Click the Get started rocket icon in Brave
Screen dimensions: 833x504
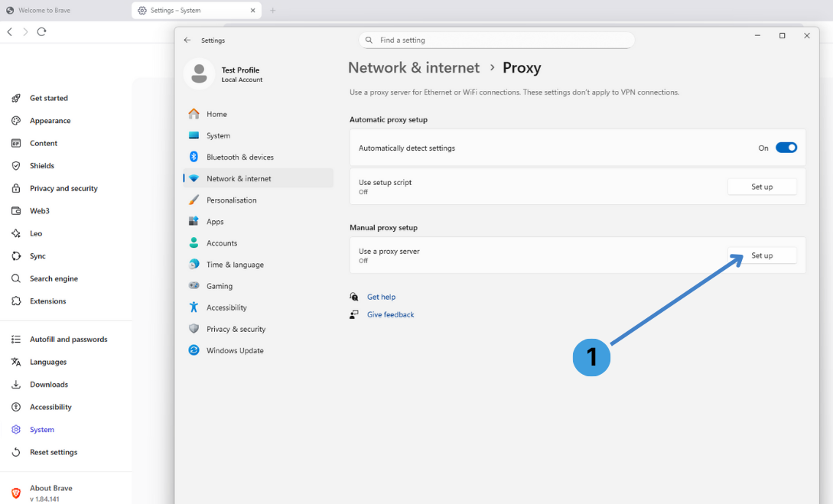tap(16, 98)
